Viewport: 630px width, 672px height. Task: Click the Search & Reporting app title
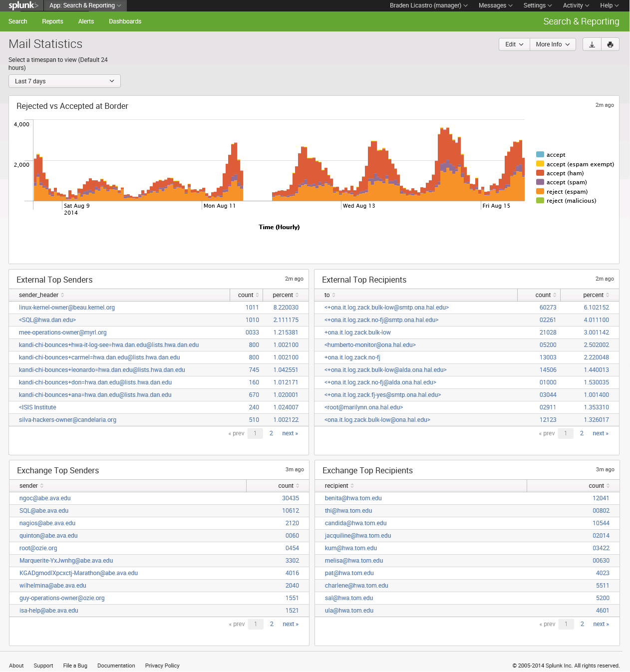click(581, 21)
